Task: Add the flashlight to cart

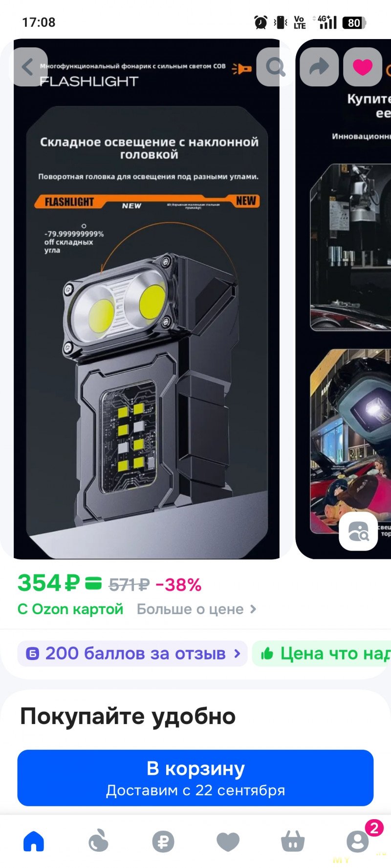Action: tap(195, 778)
